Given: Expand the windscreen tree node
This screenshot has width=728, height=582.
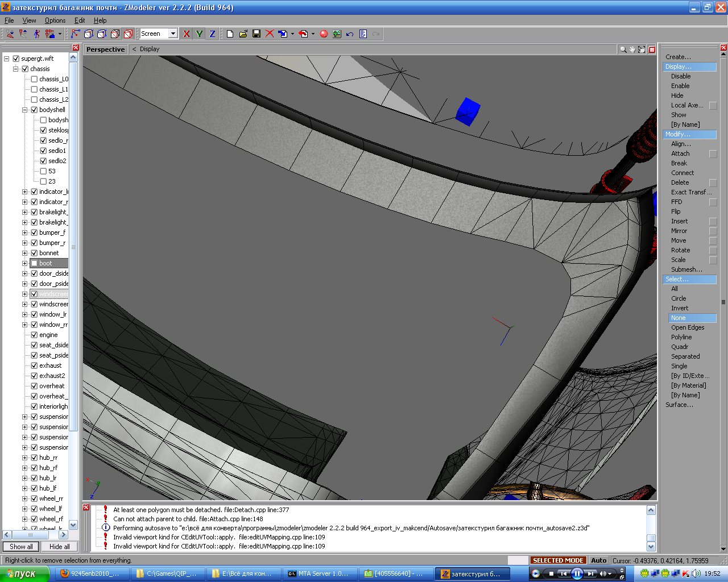Looking at the screenshot, I should (x=25, y=304).
